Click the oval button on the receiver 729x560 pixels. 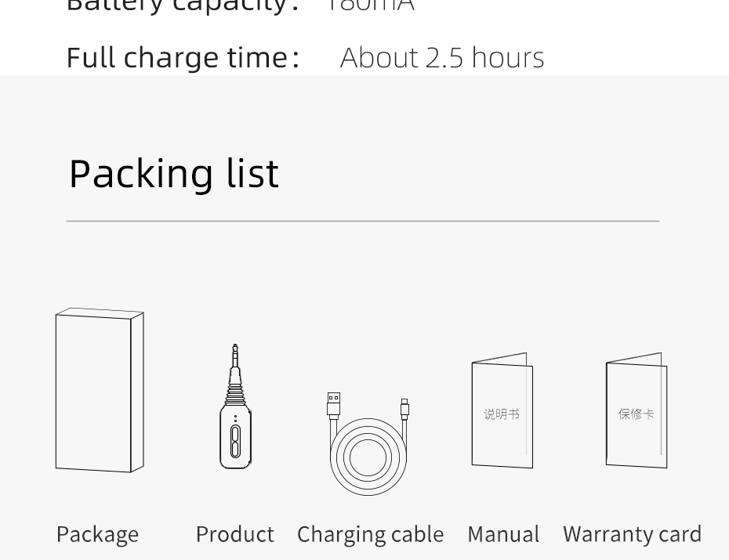[x=235, y=441]
